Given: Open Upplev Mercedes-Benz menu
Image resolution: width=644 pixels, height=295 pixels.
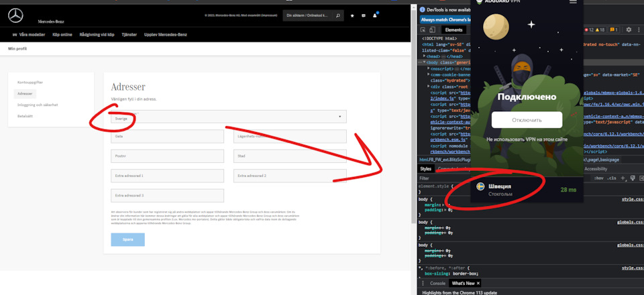Looking at the screenshot, I should pyautogui.click(x=166, y=35).
